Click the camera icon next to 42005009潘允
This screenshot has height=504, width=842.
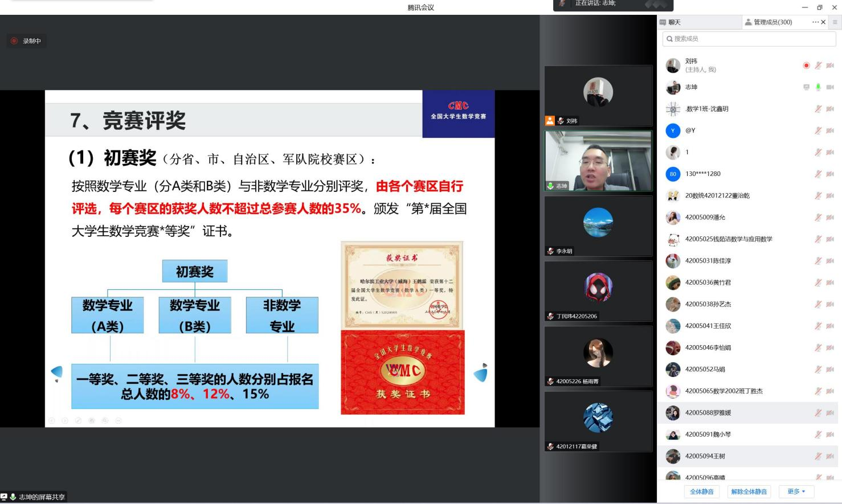pos(830,218)
